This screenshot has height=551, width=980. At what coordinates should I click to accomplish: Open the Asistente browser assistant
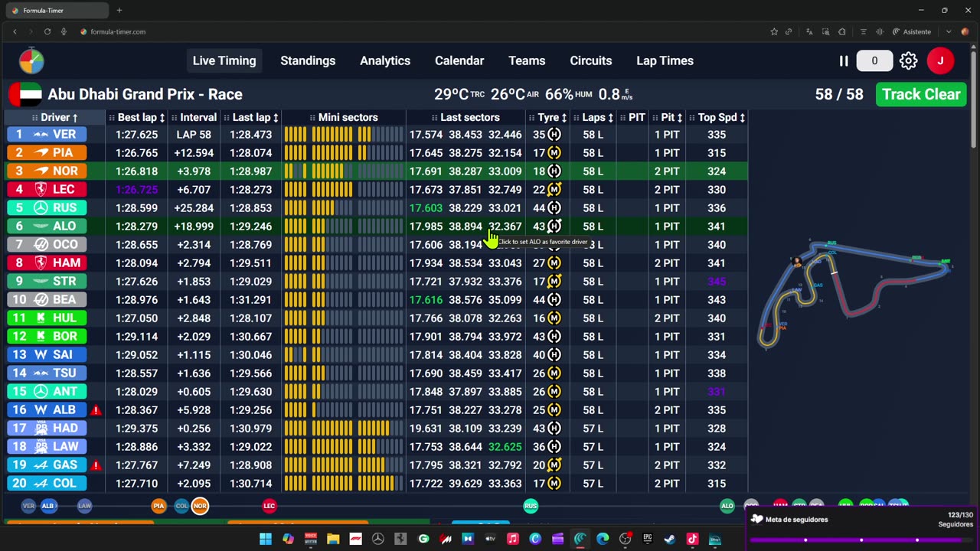912,31
